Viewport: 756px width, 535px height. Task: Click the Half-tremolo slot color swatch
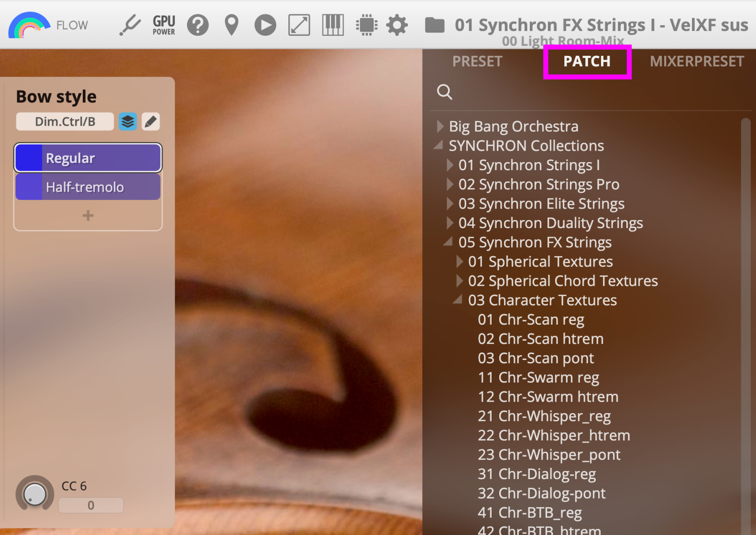[29, 186]
